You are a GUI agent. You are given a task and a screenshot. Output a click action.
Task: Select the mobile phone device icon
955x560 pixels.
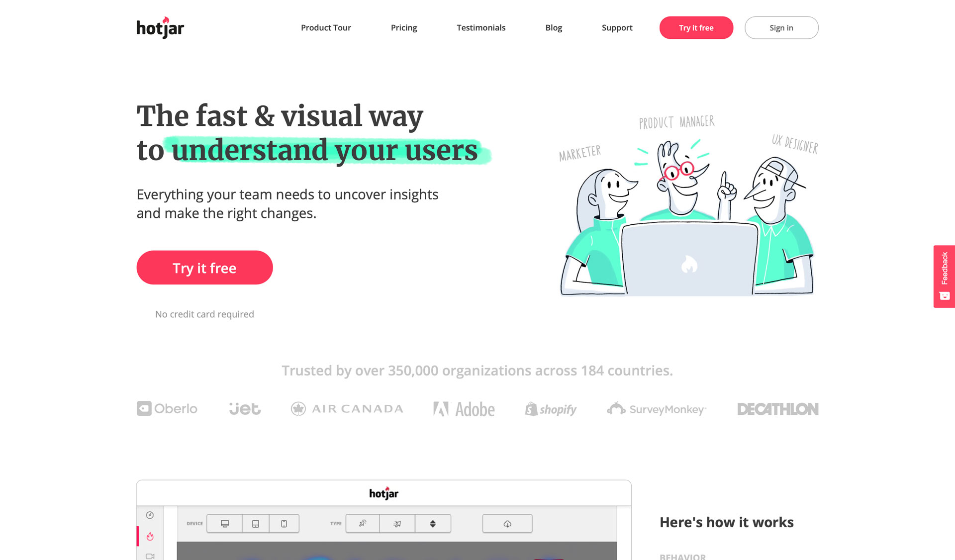click(284, 524)
